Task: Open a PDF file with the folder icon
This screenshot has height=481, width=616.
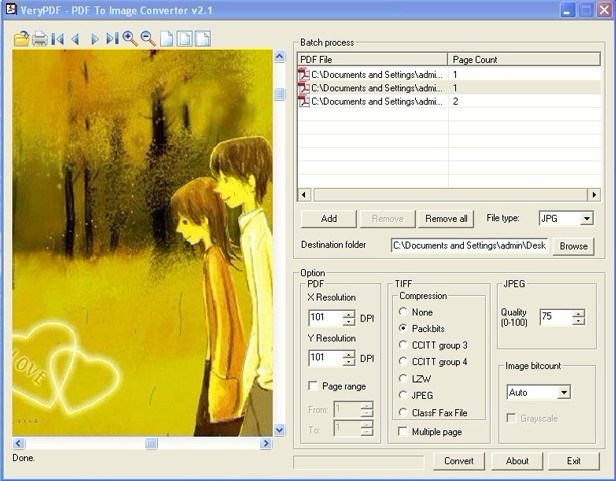Action: [x=21, y=39]
